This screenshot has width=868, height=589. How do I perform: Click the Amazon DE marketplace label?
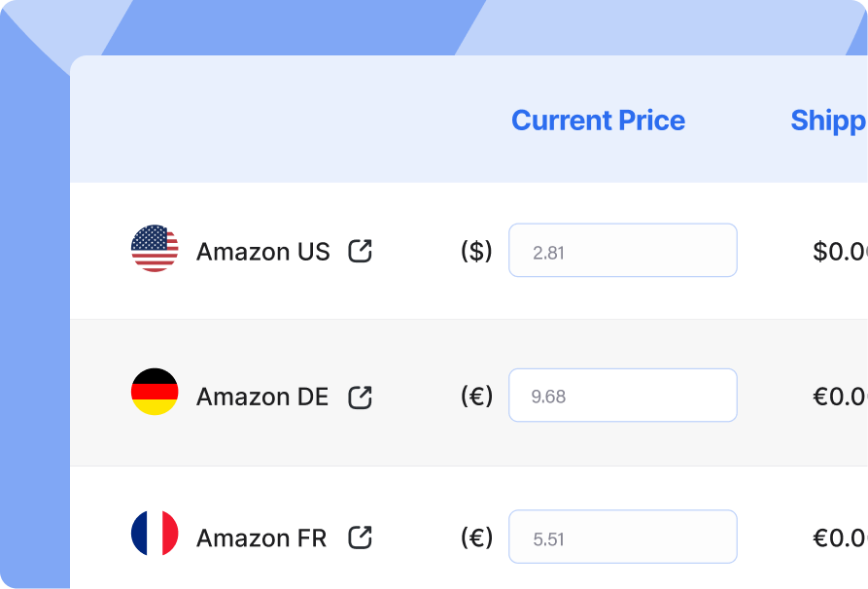(262, 397)
